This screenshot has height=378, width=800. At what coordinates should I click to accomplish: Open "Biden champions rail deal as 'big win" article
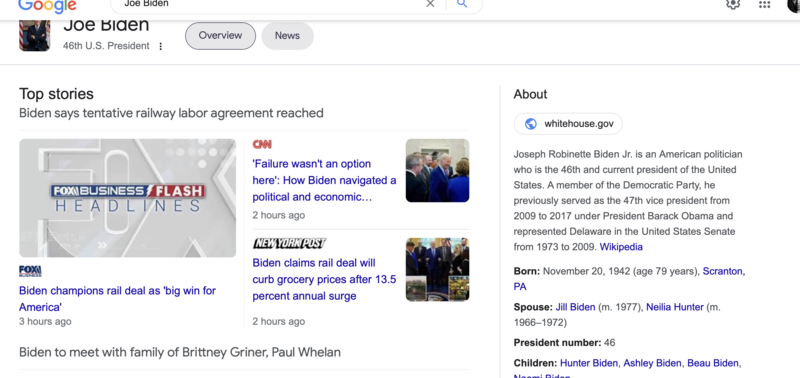(x=117, y=299)
